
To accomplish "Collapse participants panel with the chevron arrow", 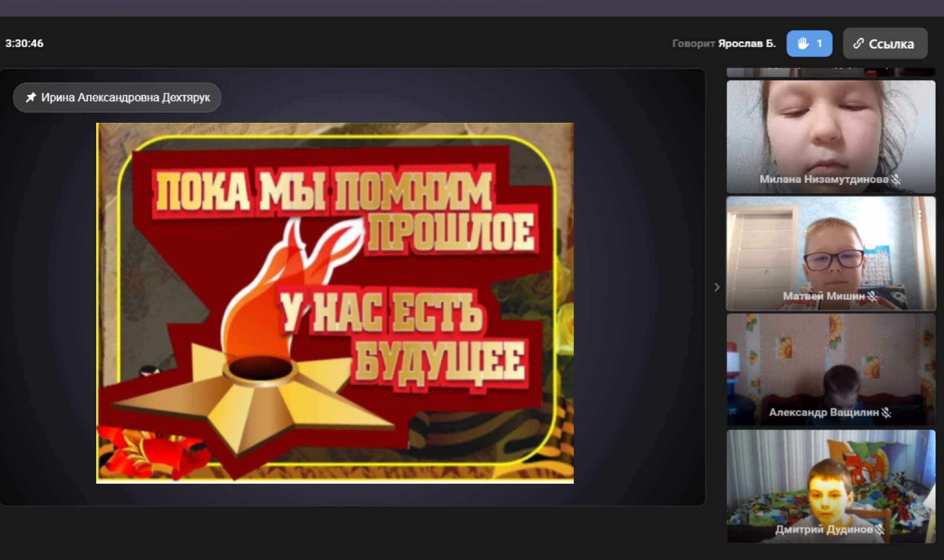I will (717, 287).
